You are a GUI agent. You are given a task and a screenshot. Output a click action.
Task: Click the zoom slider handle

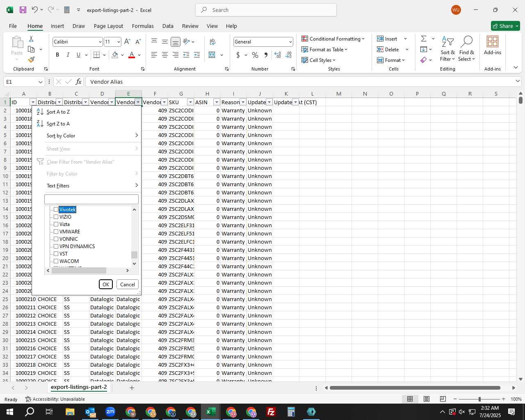point(479,399)
